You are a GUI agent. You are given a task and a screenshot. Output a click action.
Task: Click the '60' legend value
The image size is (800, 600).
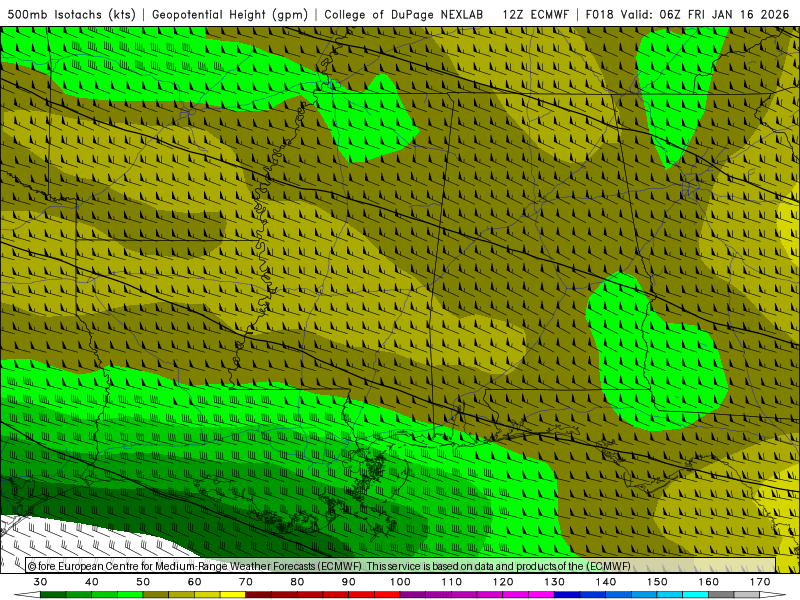[194, 582]
